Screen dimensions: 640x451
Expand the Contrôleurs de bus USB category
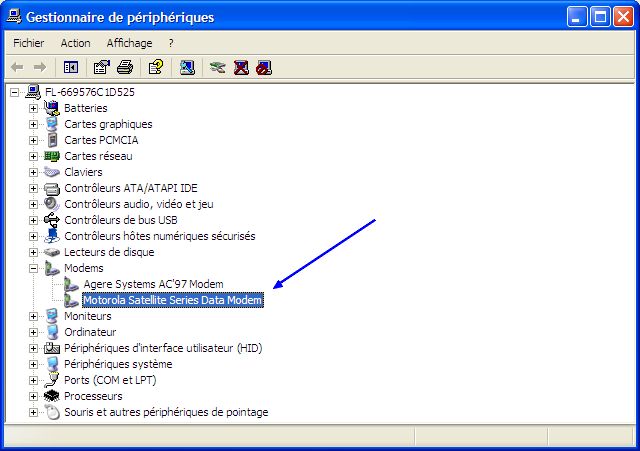tap(33, 220)
